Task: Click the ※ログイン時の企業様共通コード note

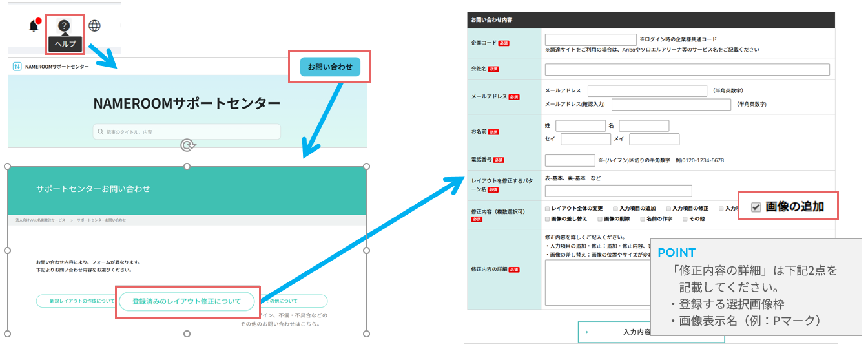Action: click(x=677, y=40)
